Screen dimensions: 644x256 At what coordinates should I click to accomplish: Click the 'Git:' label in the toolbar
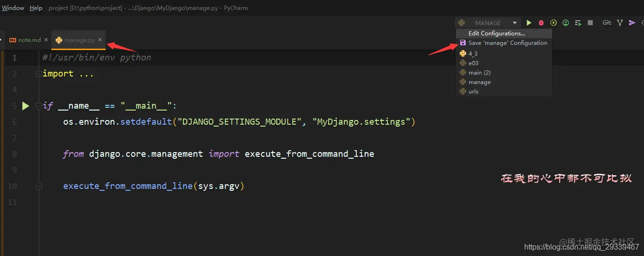607,23
